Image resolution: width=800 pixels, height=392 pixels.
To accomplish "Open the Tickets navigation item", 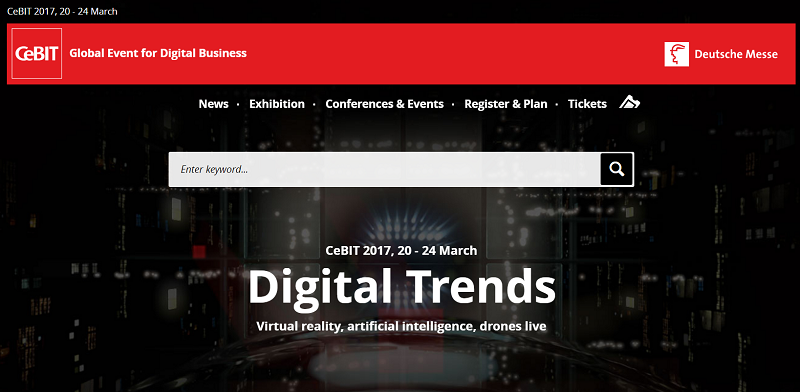I will 587,104.
